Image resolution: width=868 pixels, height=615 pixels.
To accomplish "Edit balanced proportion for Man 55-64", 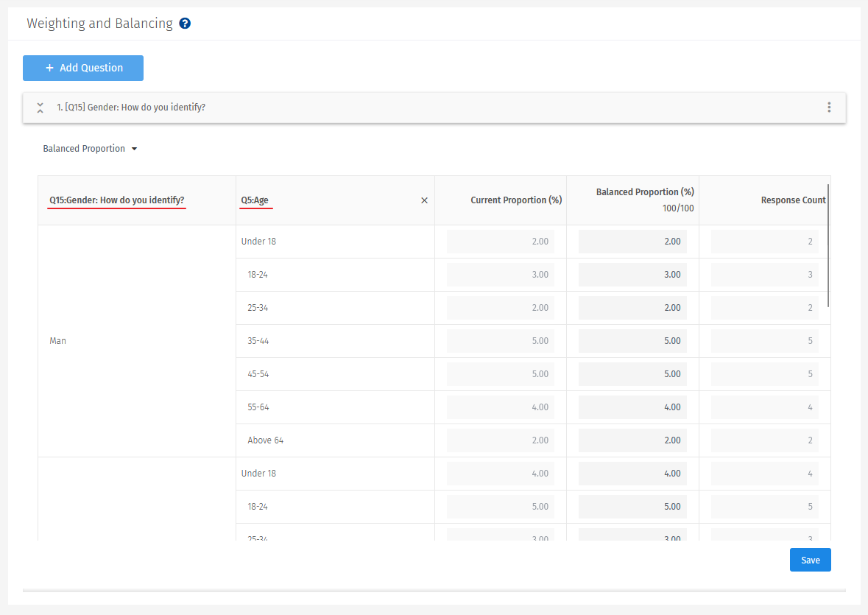I will [632, 407].
